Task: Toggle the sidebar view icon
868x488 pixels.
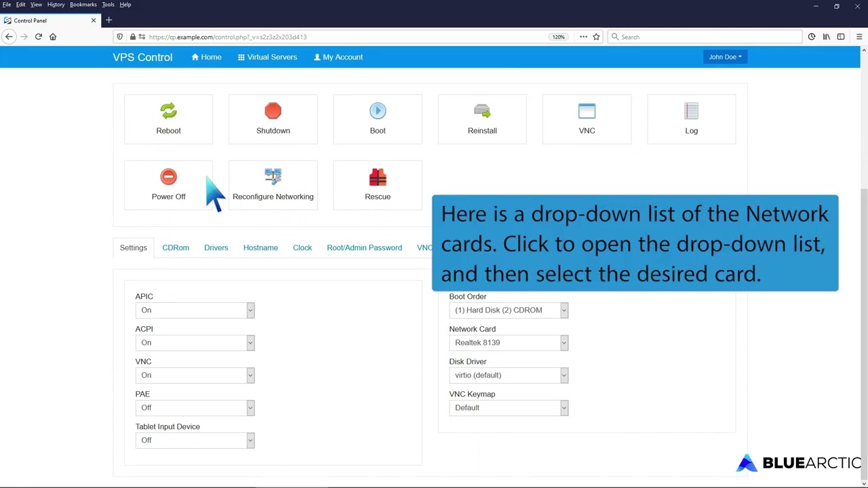Action: tap(841, 37)
